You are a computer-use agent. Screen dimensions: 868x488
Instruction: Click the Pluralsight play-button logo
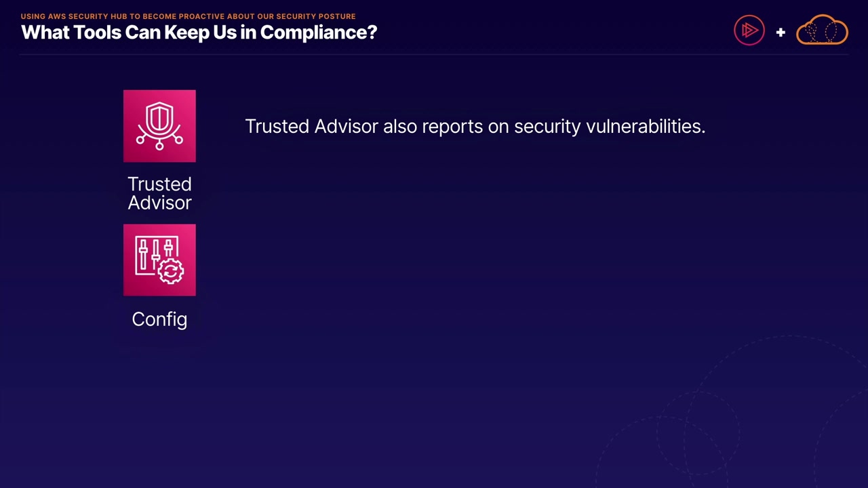[749, 30]
